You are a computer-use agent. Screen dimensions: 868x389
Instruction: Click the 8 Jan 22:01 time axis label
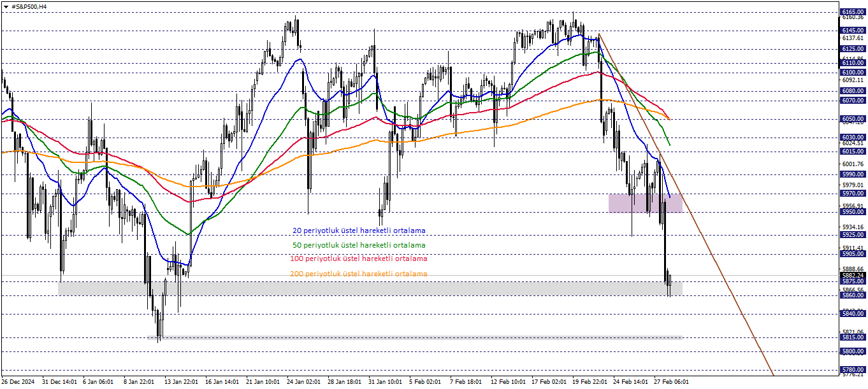point(139,382)
